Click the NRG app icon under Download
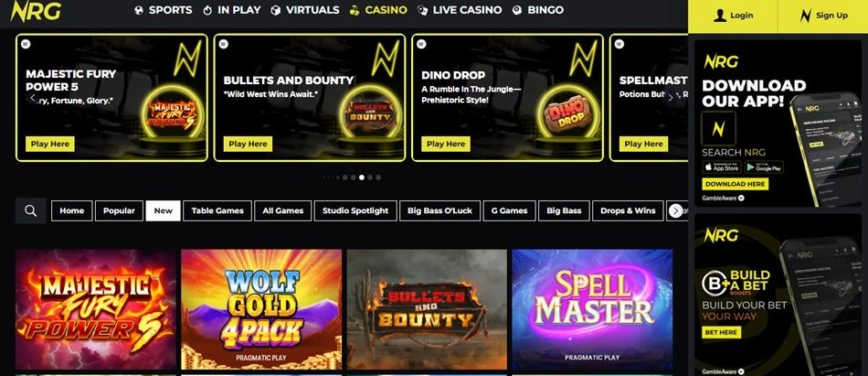868x376 pixels. coord(718,129)
